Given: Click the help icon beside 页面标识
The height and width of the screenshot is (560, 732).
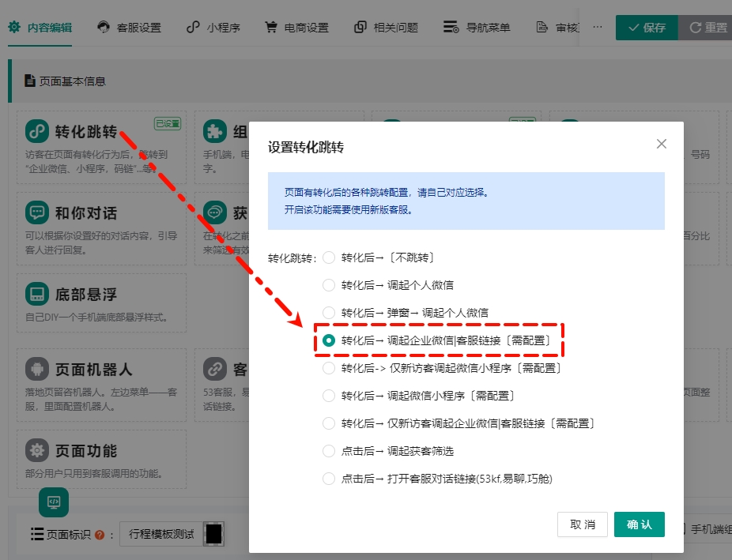Looking at the screenshot, I should (100, 535).
